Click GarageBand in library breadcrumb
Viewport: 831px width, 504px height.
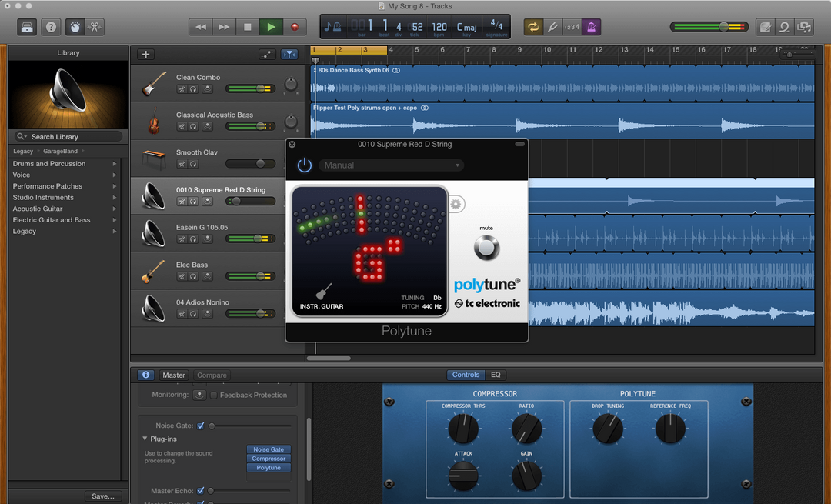tap(61, 151)
